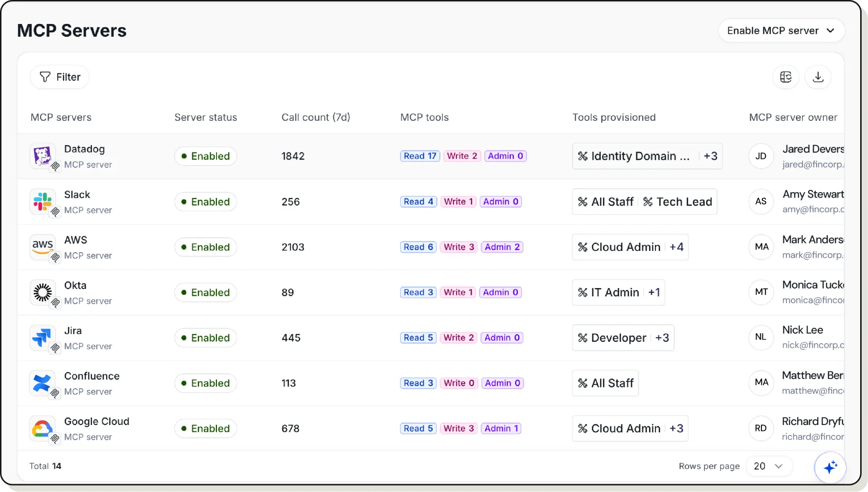The width and height of the screenshot is (868, 492).
Task: Open the column layout settings icon
Action: point(786,77)
